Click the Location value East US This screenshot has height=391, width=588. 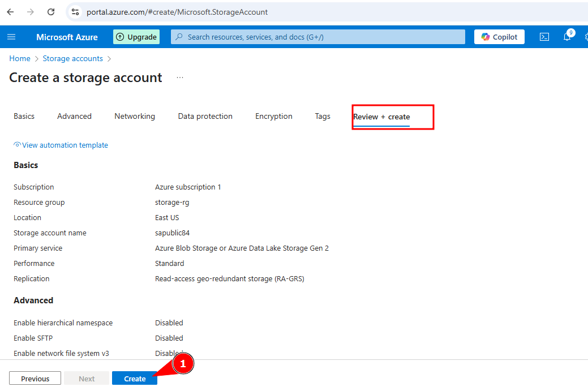pyautogui.click(x=167, y=217)
